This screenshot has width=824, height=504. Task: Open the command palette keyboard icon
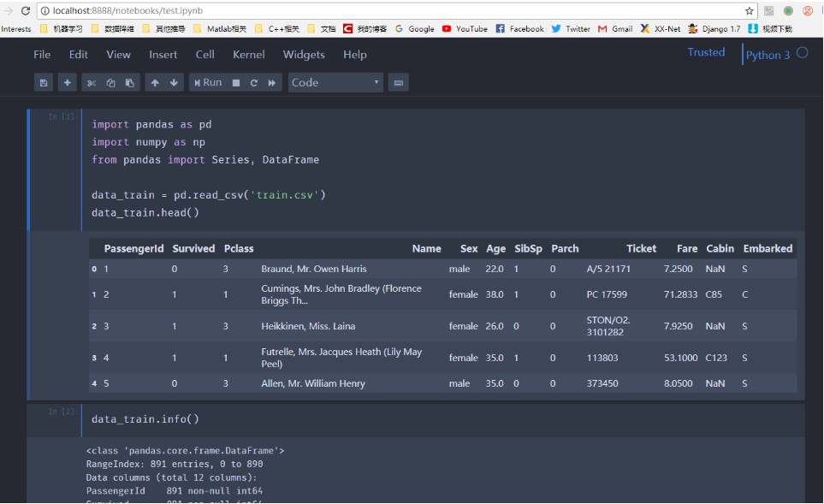399,82
